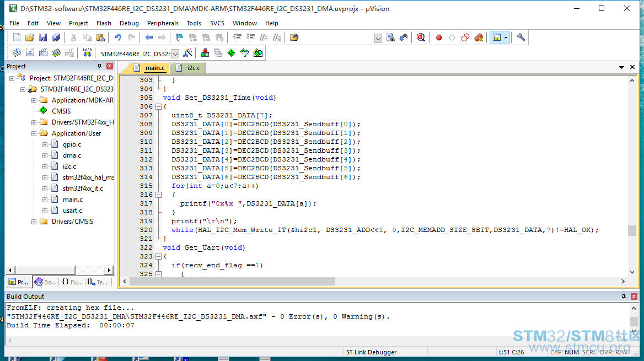Insert a breakpoint with the red dot icon
This screenshot has width=644, height=361.
coord(439,37)
